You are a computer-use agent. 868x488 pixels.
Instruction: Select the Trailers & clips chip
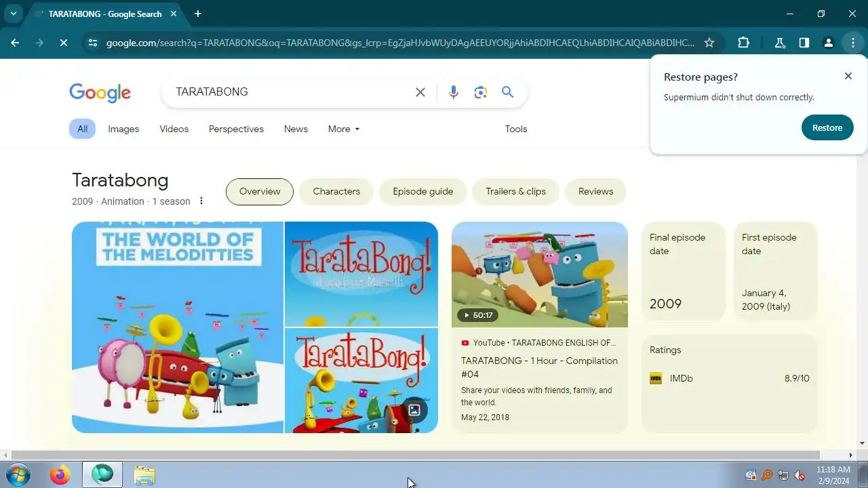point(515,191)
